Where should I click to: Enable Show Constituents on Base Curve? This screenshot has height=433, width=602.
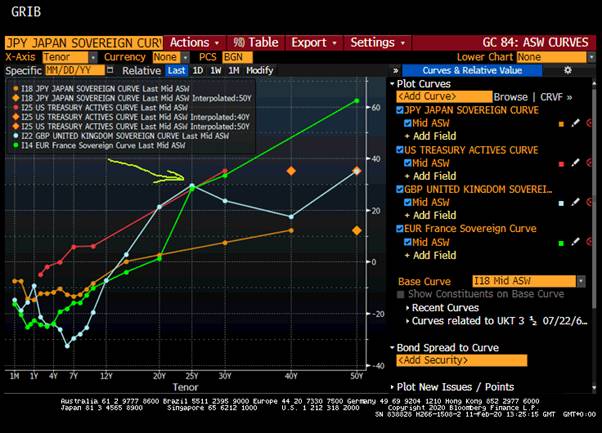pos(400,294)
